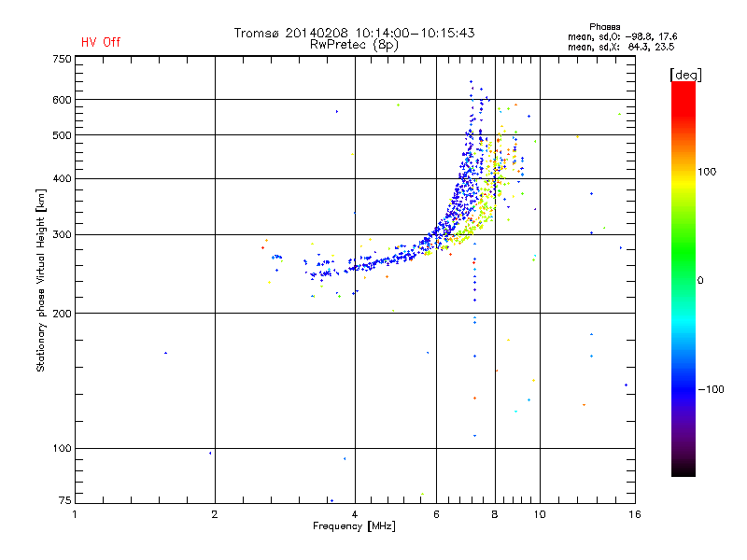
Task: Click the 4 tick on frequency axis
Action: [354, 513]
